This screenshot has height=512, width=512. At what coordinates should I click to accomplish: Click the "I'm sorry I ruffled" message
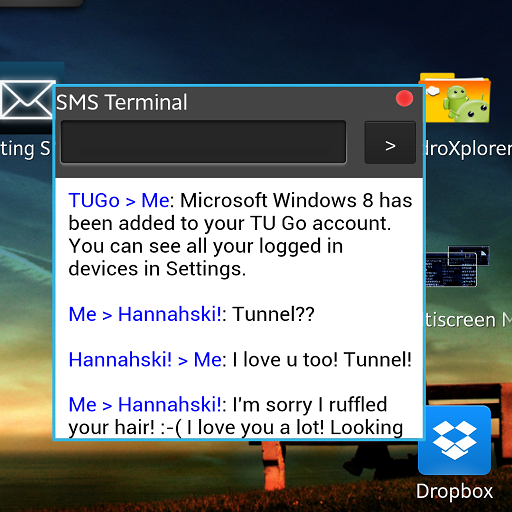pyautogui.click(x=310, y=405)
